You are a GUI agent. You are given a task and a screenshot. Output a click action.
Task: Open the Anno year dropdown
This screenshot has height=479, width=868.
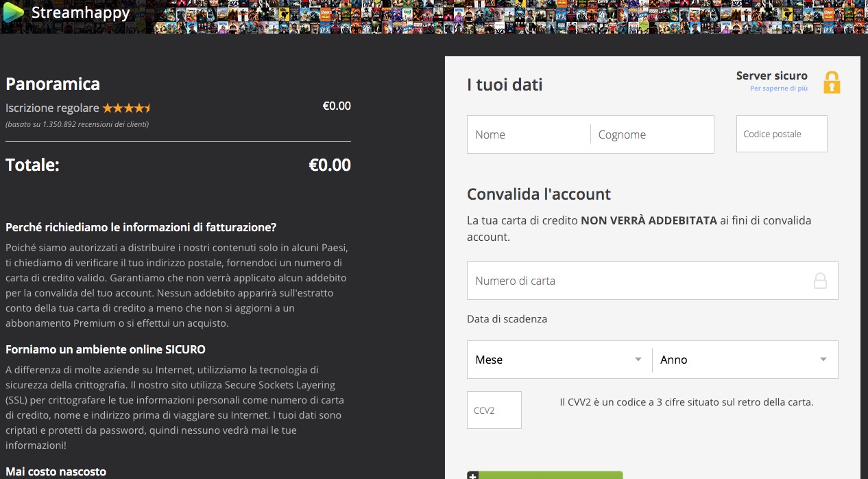coord(744,360)
